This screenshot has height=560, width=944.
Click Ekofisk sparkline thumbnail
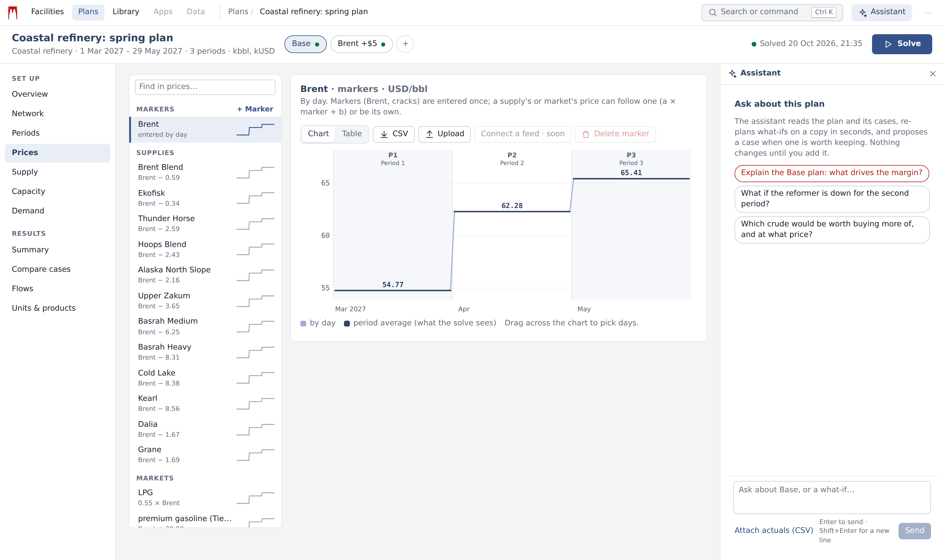pos(255,198)
